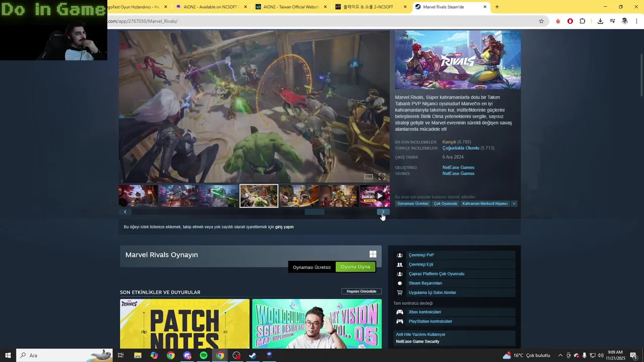The image size is (644, 362).
Task: Open the media controls icon
Action: tap(612, 21)
